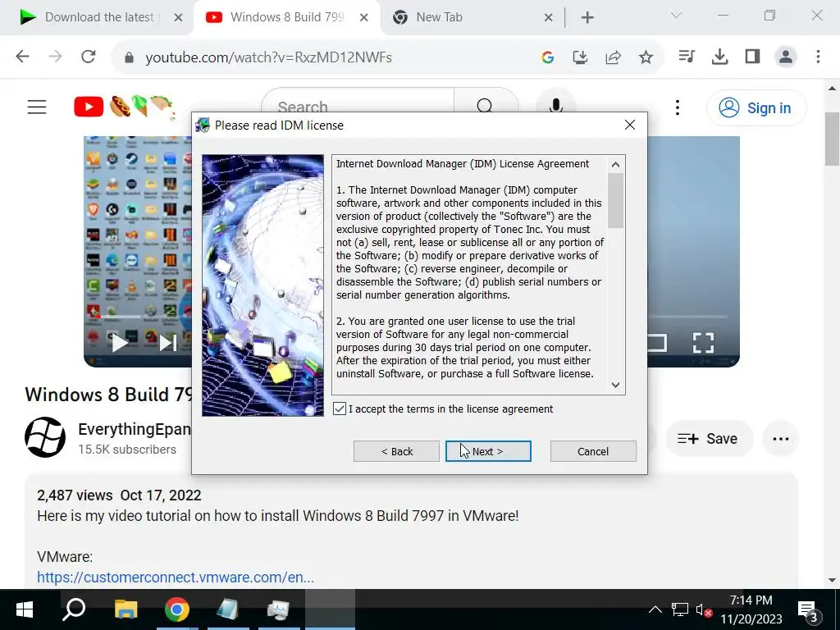Viewport: 840px width, 630px height.
Task: Click the site lock icon
Action: point(129,57)
